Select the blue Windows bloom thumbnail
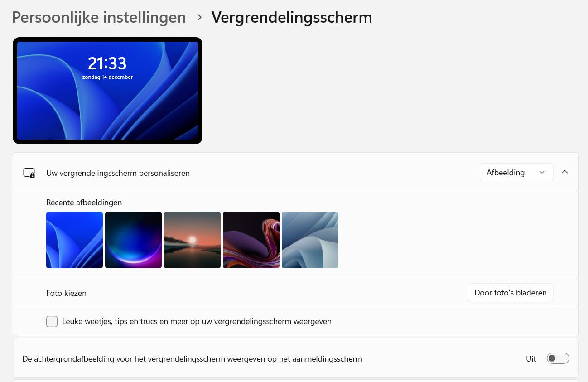 [x=74, y=240]
